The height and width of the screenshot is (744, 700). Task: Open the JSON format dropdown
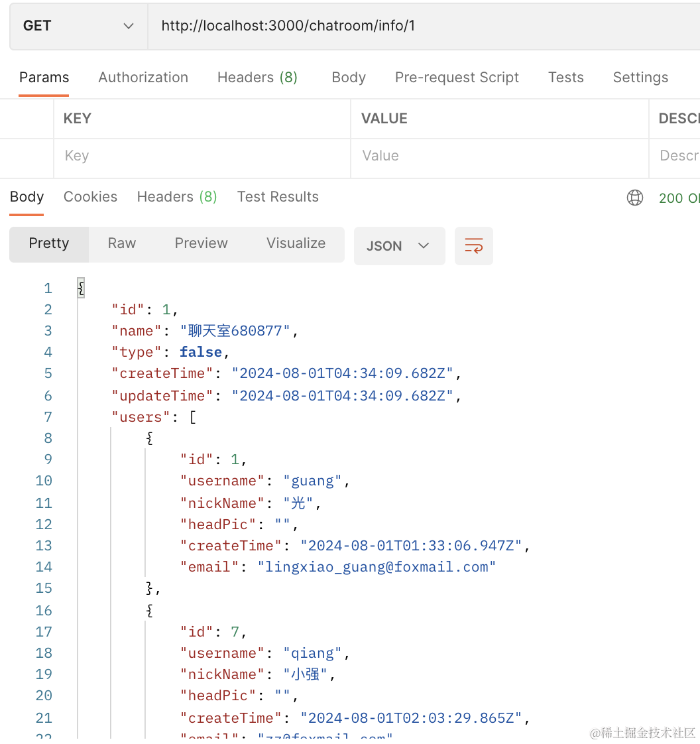[399, 246]
